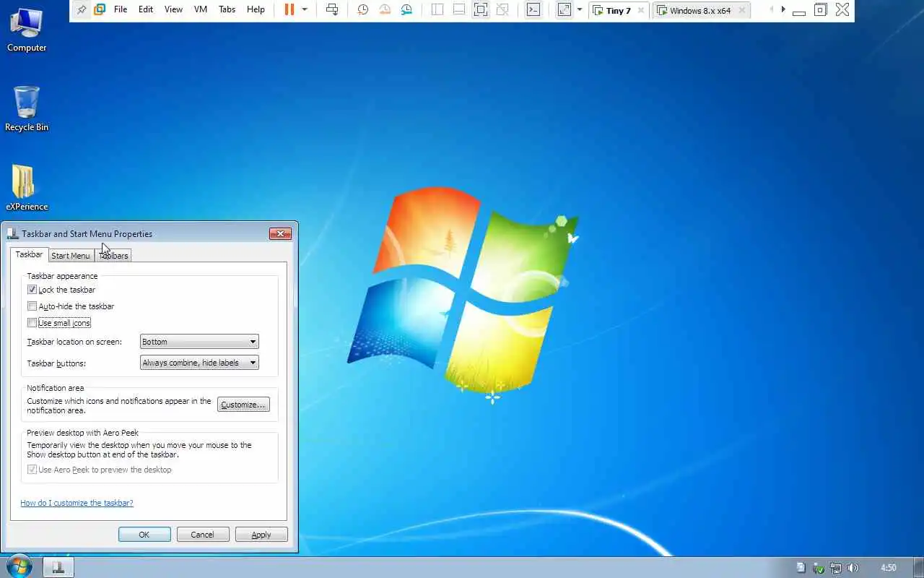Confirm the dialog with OK
The height and width of the screenshot is (578, 924).
(144, 535)
